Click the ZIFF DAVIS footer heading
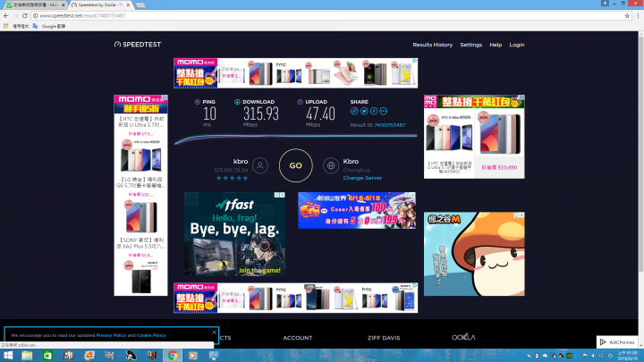This screenshot has width=644, height=362. point(384,338)
